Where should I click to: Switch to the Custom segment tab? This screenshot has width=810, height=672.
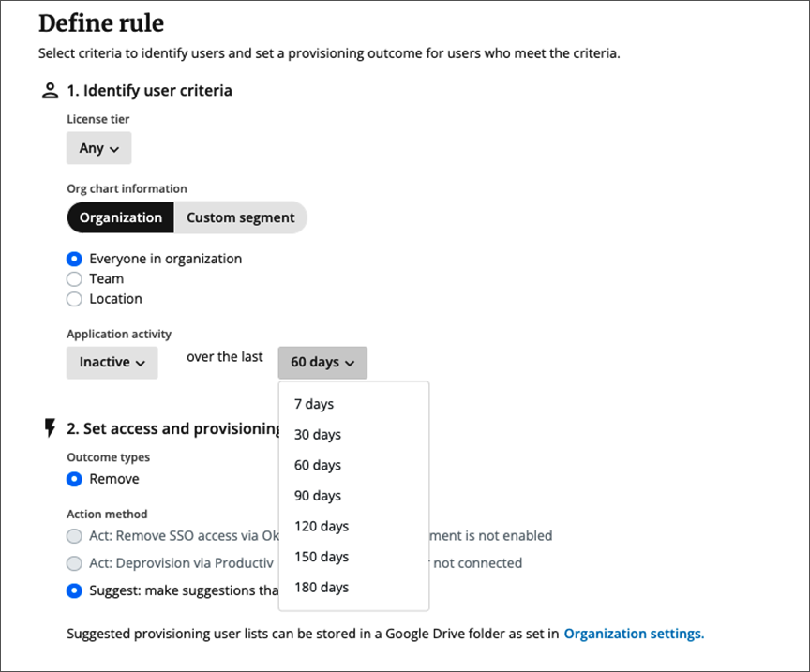click(240, 217)
